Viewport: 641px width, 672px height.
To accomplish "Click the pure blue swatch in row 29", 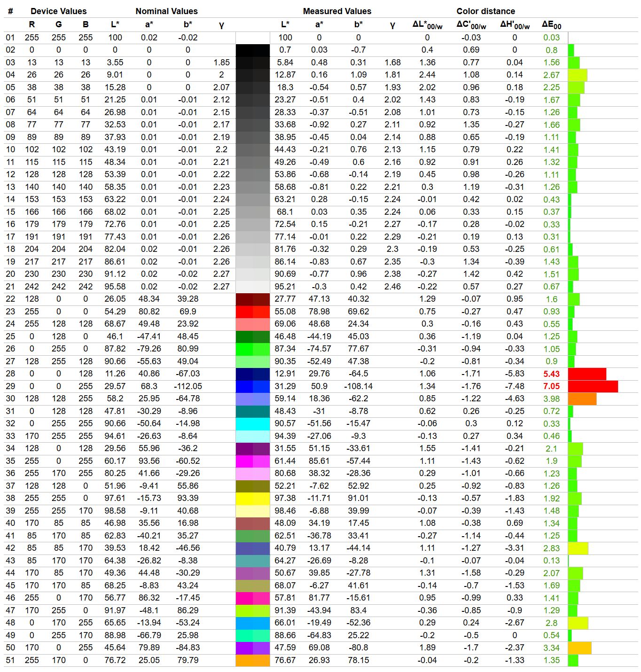I will pos(253,386).
